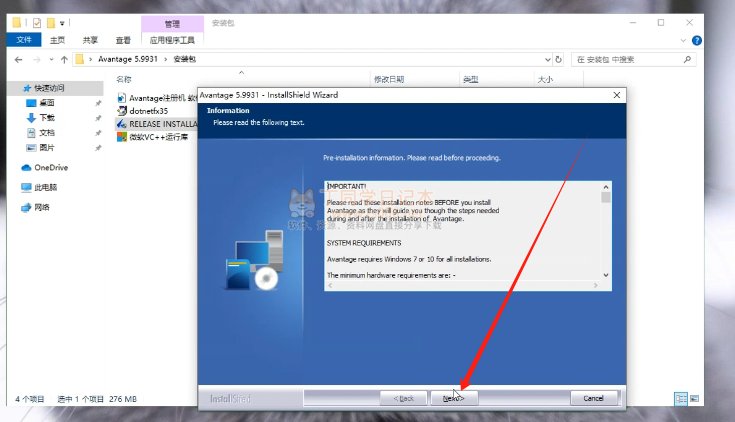Switch to details view layout icon
Viewport: 735px width, 422px height.
(x=681, y=399)
